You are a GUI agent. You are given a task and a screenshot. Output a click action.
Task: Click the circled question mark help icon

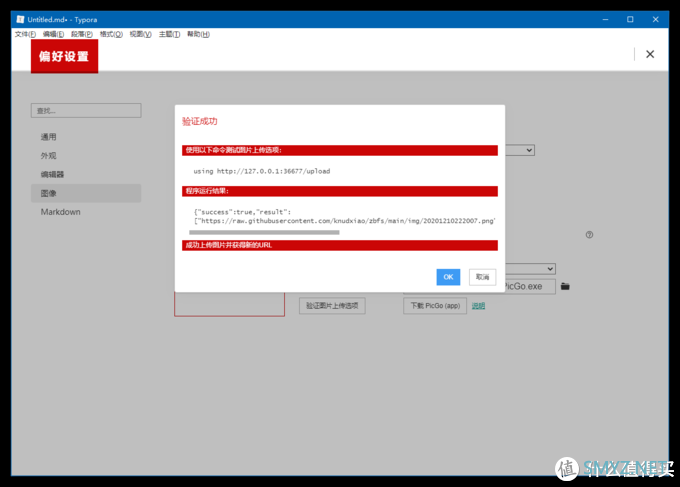[x=590, y=235]
